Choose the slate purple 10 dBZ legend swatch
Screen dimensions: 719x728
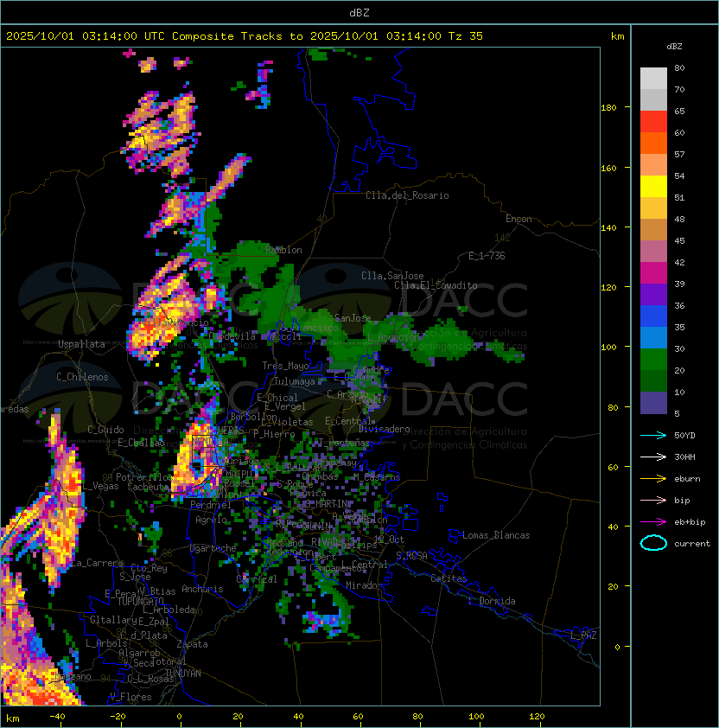653,403
